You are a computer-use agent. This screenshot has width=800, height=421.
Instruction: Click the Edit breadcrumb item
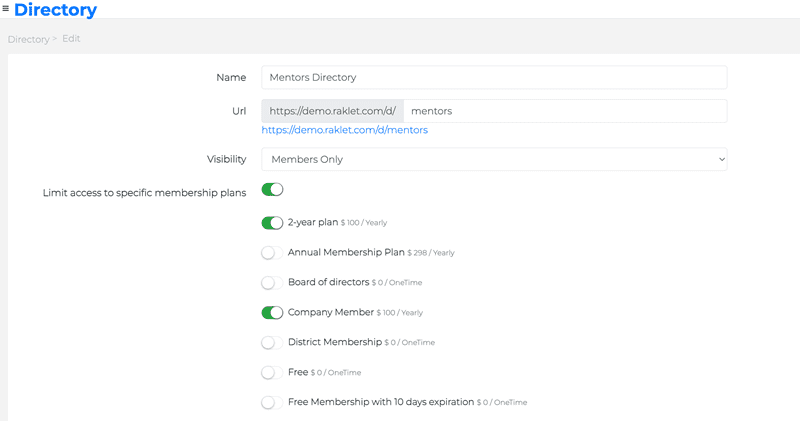click(71, 39)
